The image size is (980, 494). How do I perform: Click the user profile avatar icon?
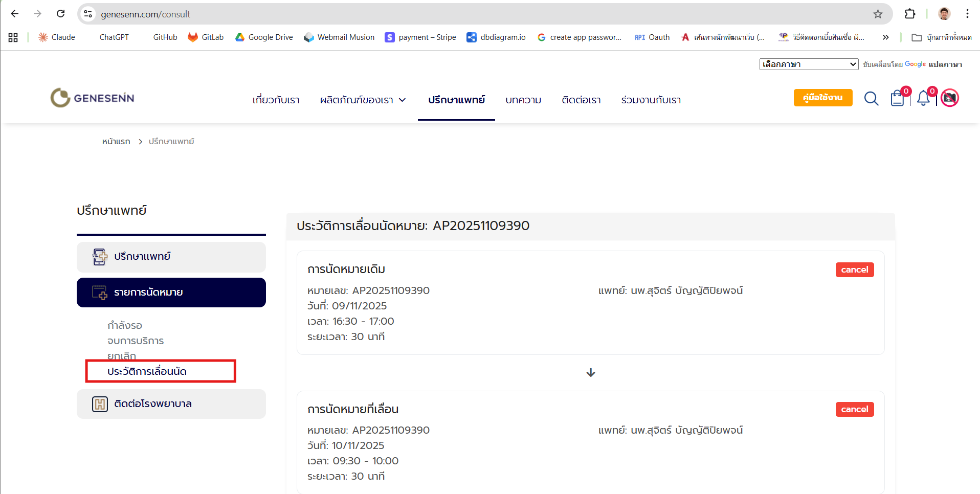point(950,98)
